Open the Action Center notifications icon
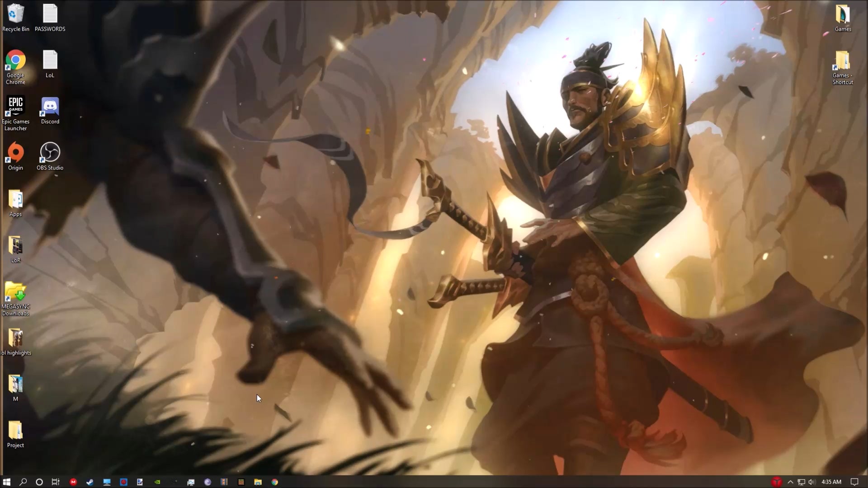The height and width of the screenshot is (488, 868). (854, 482)
